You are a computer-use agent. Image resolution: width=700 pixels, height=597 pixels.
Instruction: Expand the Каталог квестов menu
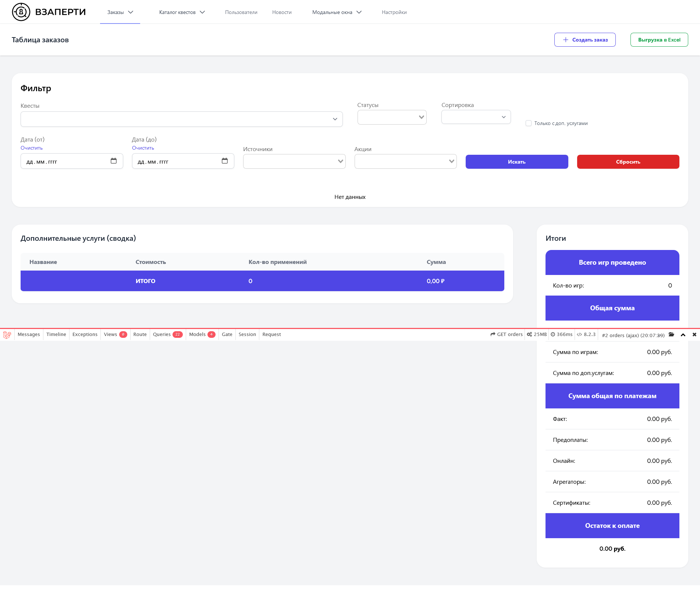coord(182,12)
